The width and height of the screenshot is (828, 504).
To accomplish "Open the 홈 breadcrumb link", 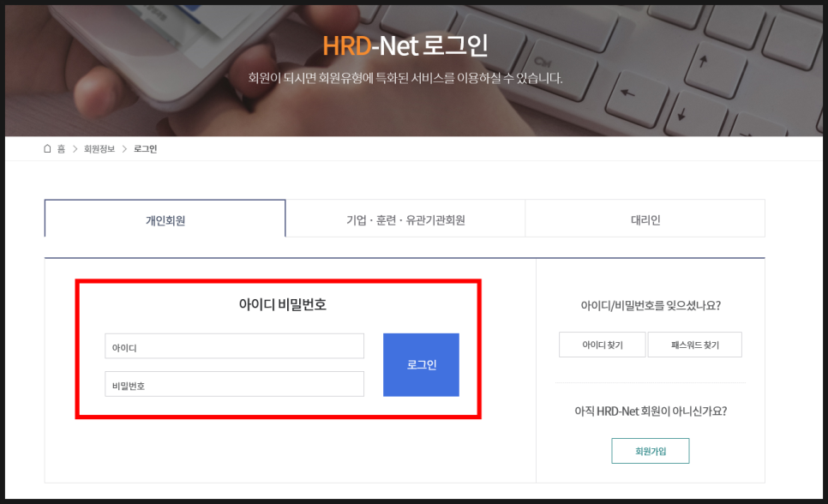I will point(61,149).
